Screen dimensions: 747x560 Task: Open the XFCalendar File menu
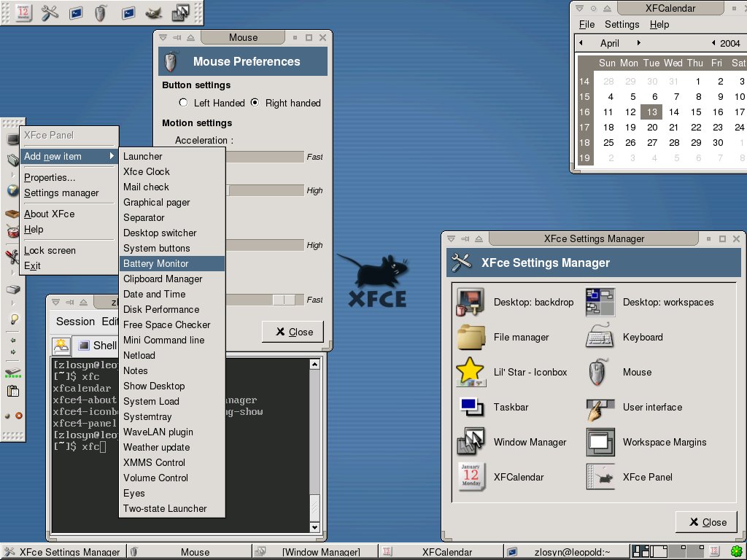[x=587, y=24]
